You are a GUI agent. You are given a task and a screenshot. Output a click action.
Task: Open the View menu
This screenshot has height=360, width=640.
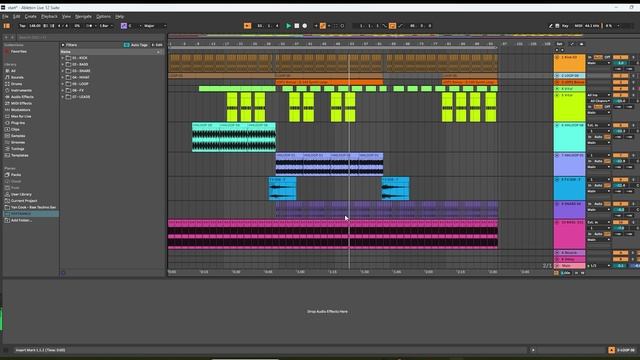coord(66,16)
